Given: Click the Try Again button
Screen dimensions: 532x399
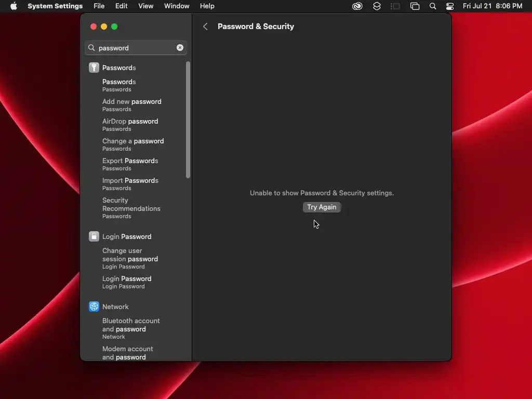Looking at the screenshot, I should click(x=322, y=207).
